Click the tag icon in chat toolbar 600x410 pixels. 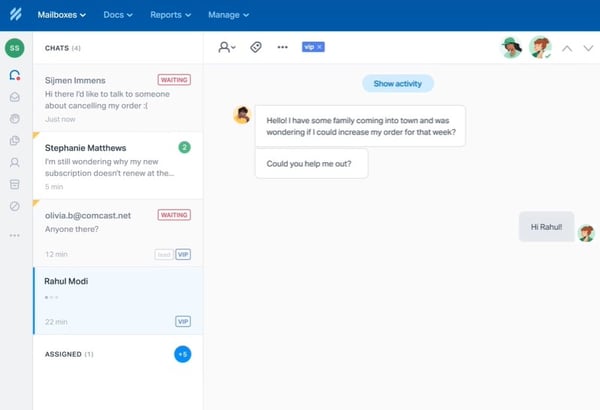pyautogui.click(x=256, y=47)
